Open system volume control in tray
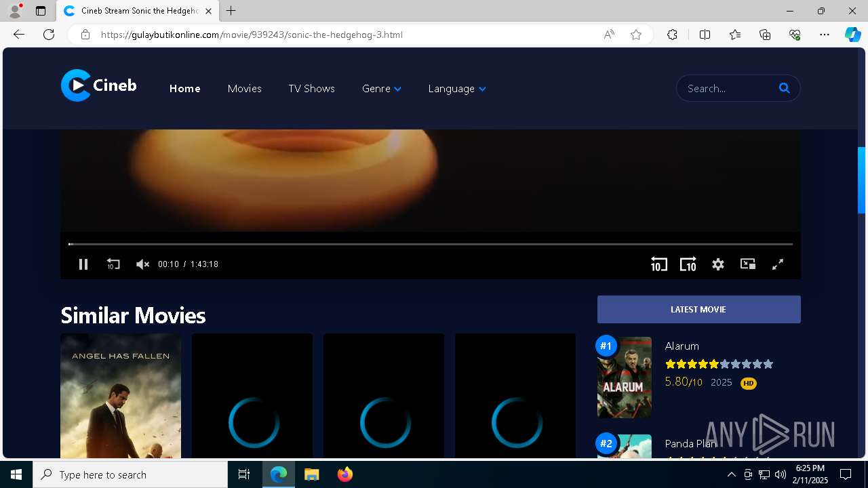The height and width of the screenshot is (488, 868). (781, 474)
